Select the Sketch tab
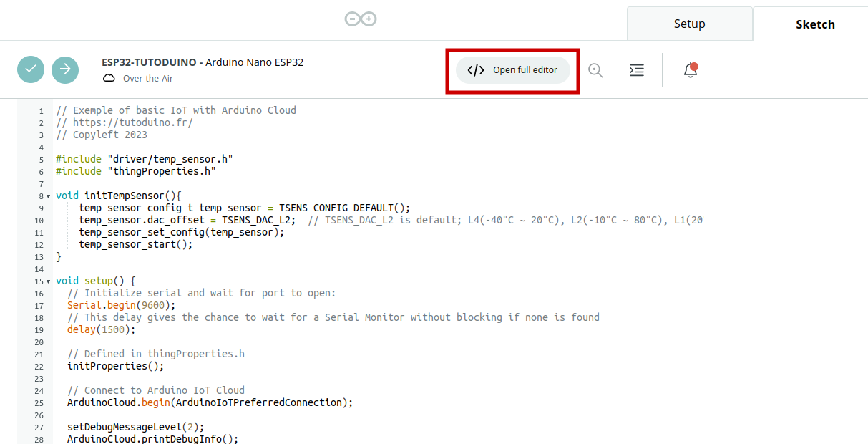 click(814, 24)
